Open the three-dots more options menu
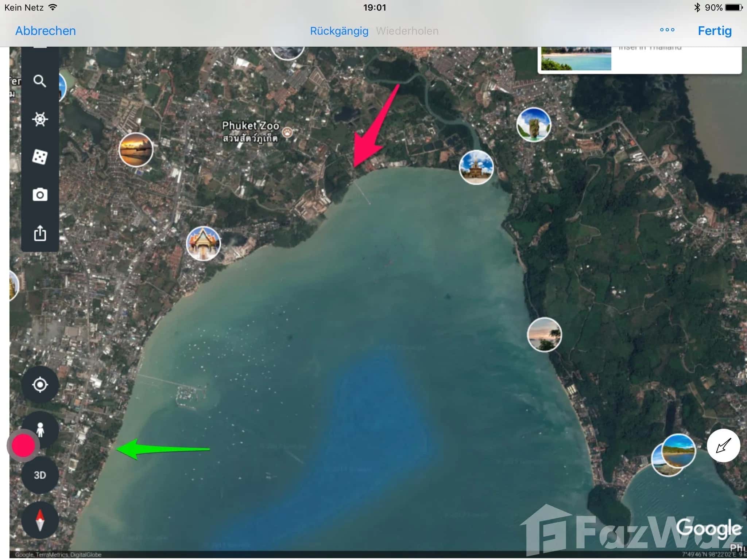The image size is (747, 560). [667, 30]
